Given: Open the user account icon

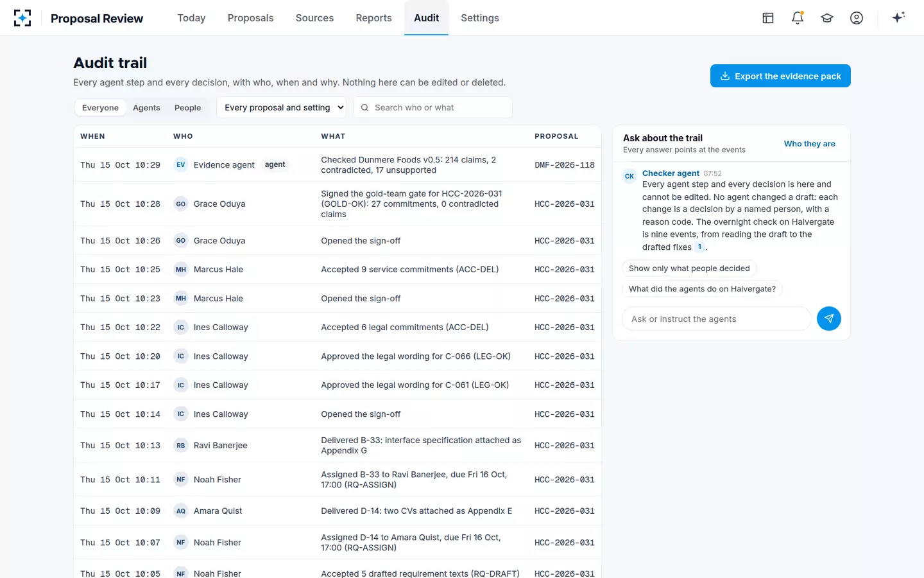Looking at the screenshot, I should (x=857, y=18).
